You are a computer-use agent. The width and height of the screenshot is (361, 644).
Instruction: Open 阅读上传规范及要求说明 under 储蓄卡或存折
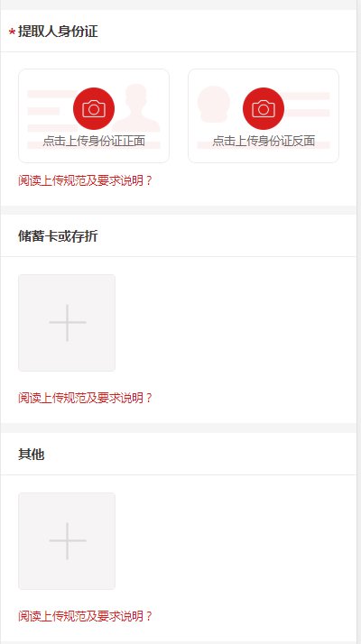85,398
